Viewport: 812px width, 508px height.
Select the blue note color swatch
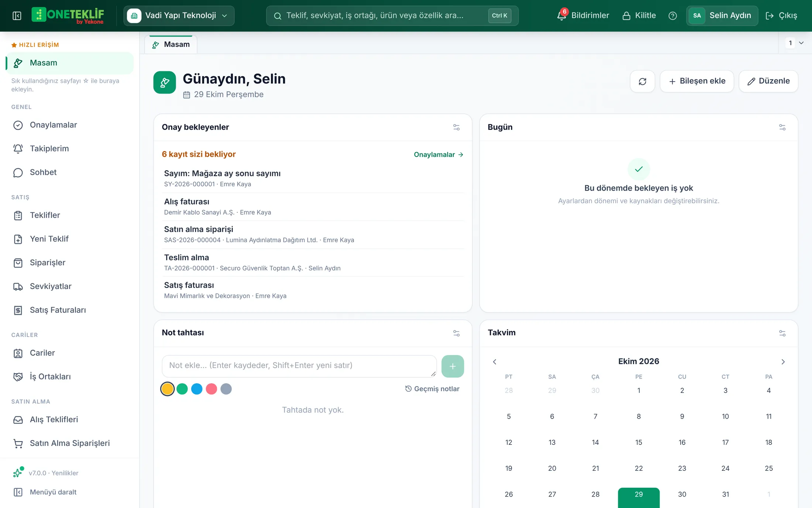click(x=197, y=389)
